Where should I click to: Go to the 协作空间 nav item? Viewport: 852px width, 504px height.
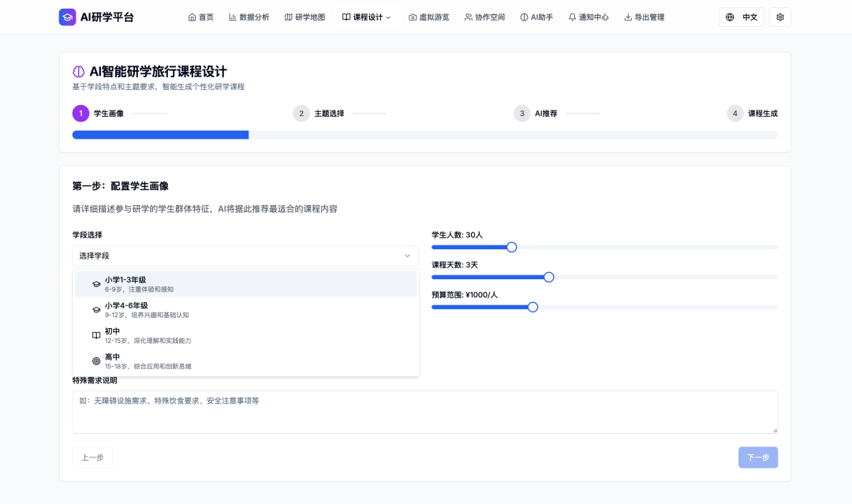(x=484, y=17)
